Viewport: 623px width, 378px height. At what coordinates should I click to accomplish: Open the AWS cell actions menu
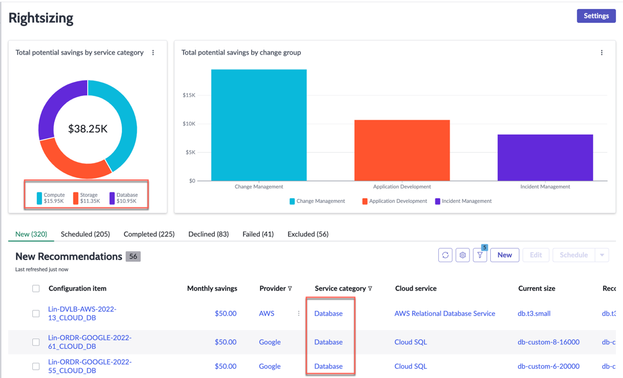pos(298,314)
